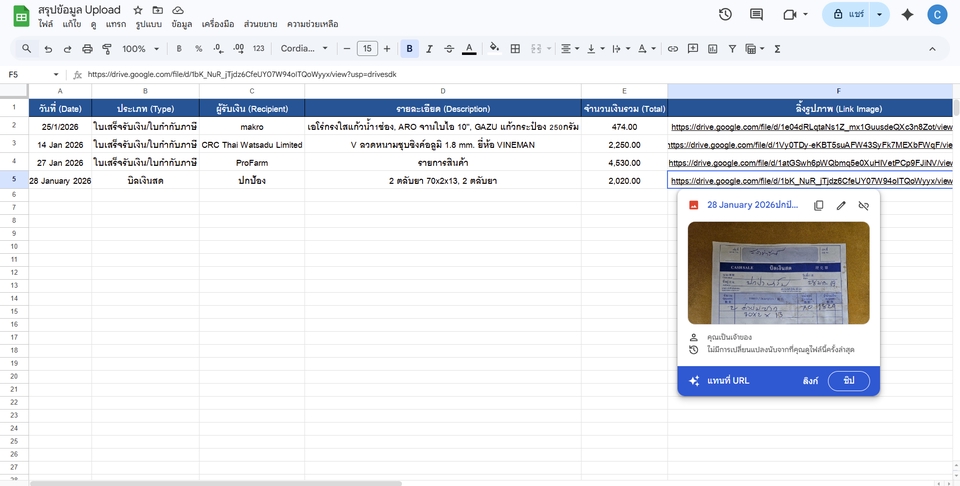Viewport: 960px width, 486px height.
Task: Open the ส่วนขยาย menu
Action: (x=260, y=24)
